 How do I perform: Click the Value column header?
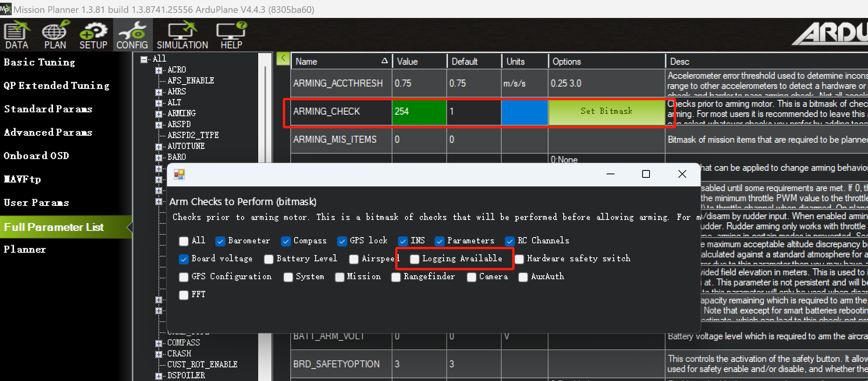click(419, 61)
